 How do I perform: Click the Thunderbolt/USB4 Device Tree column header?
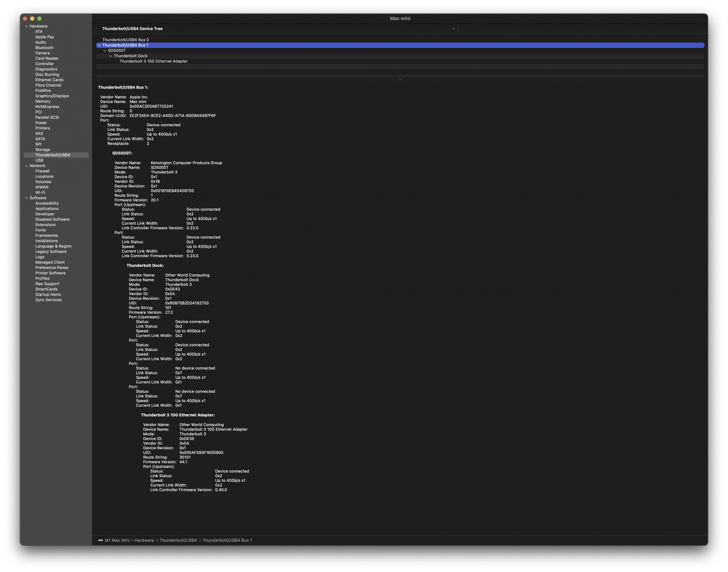click(277, 29)
